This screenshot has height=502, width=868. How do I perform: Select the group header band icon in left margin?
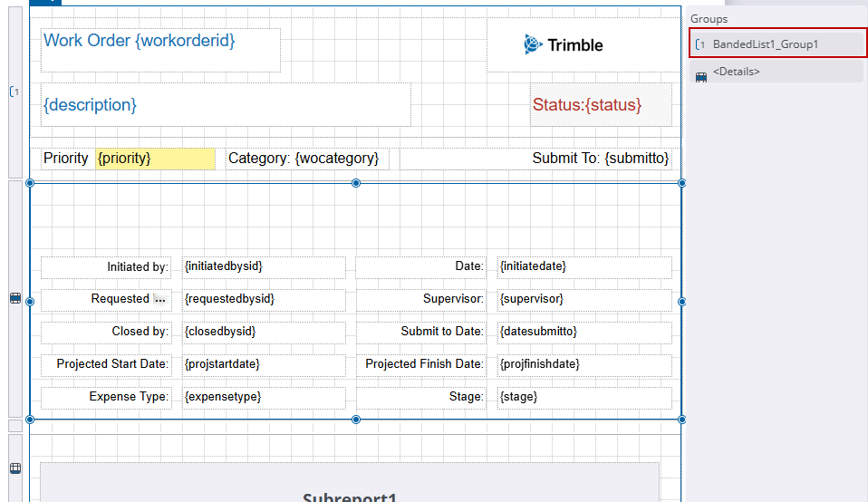pos(14,92)
